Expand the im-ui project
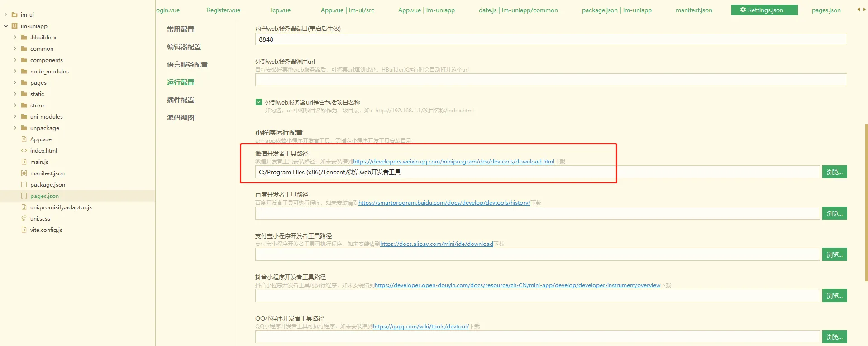 [x=6, y=14]
